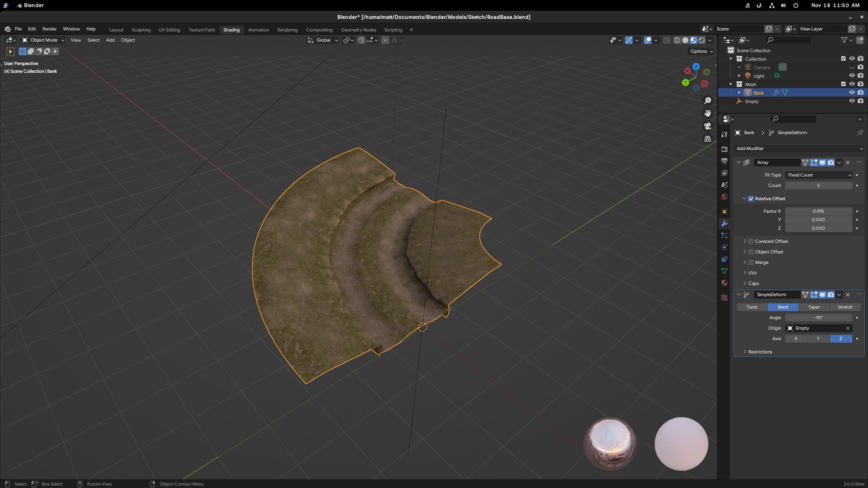Switch to the UV Editing workspace tab
Viewport: 868px width, 488px height.
point(170,30)
